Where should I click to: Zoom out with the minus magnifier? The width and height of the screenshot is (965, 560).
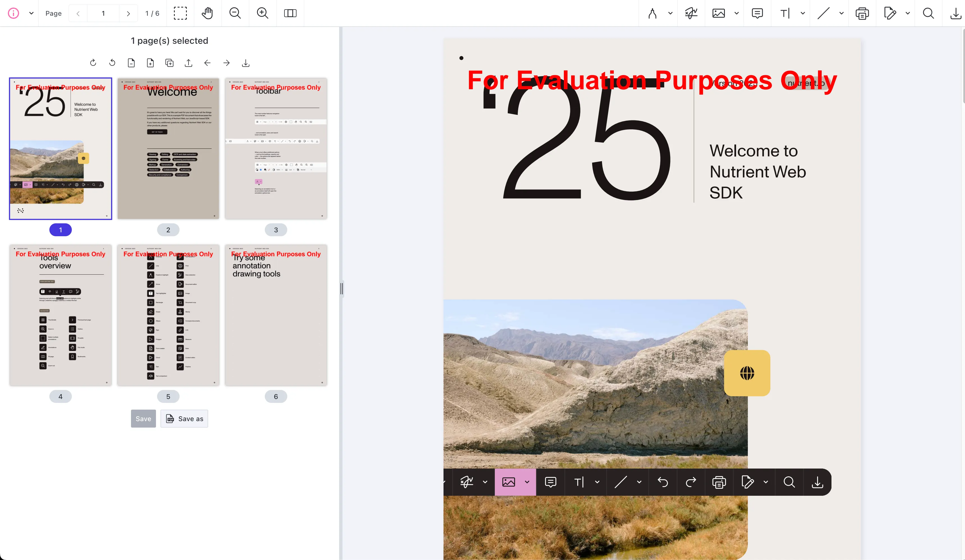[235, 13]
